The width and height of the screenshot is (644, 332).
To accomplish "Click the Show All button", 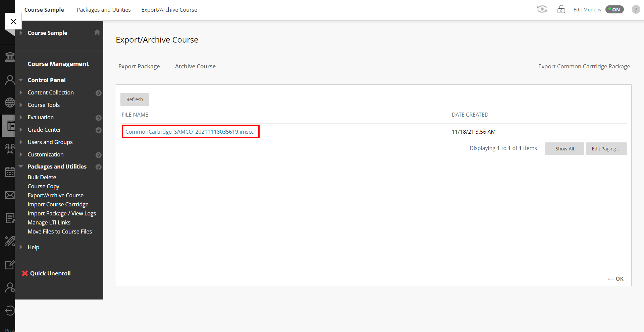I will click(565, 149).
